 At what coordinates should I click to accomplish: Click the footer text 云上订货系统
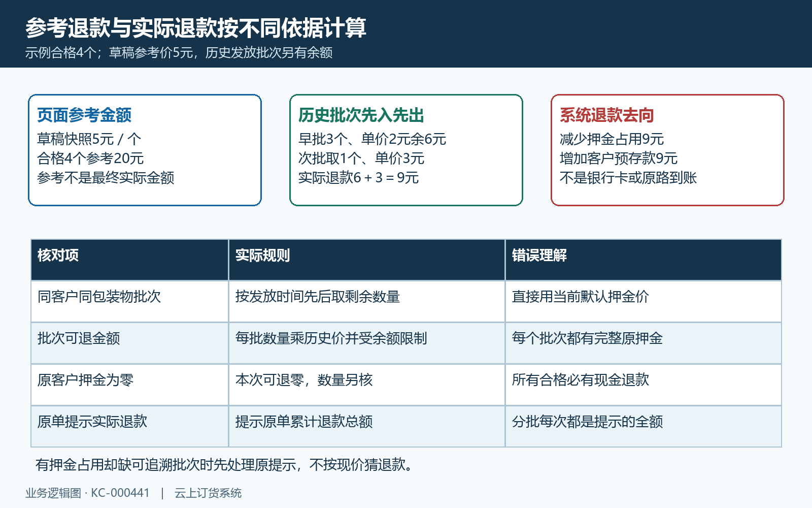point(208,493)
